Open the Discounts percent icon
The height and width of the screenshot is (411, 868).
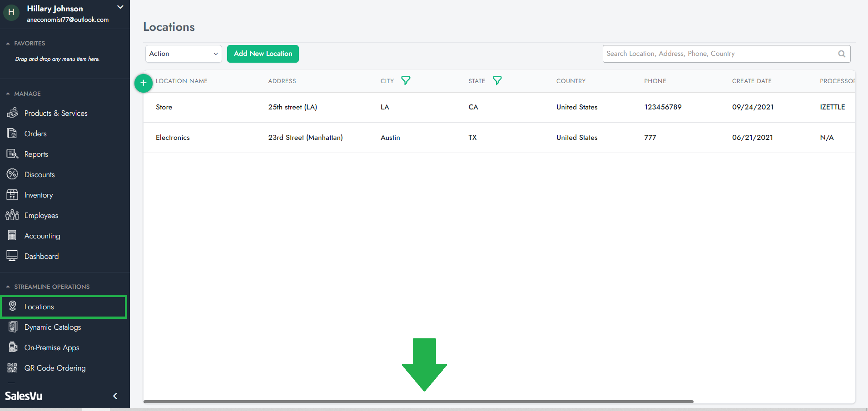pos(12,174)
